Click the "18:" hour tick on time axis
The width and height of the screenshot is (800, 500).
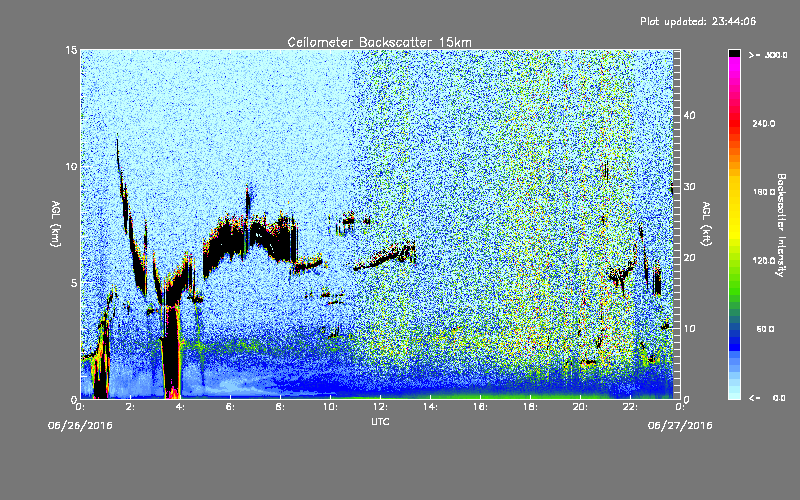click(531, 407)
